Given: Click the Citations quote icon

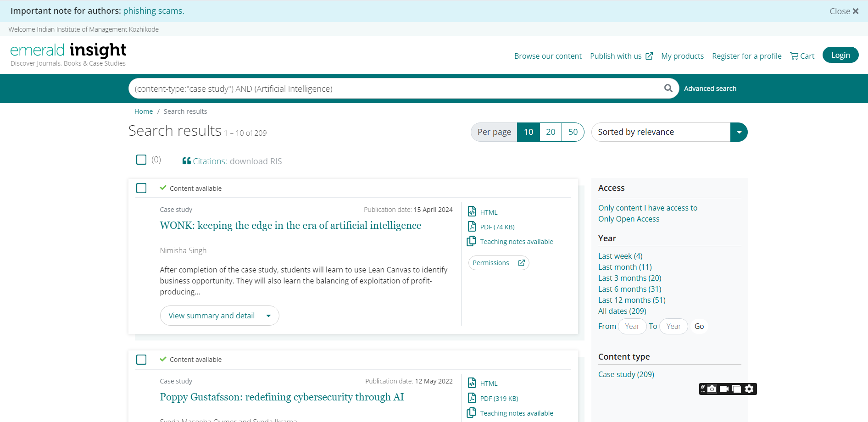Looking at the screenshot, I should pyautogui.click(x=186, y=161).
